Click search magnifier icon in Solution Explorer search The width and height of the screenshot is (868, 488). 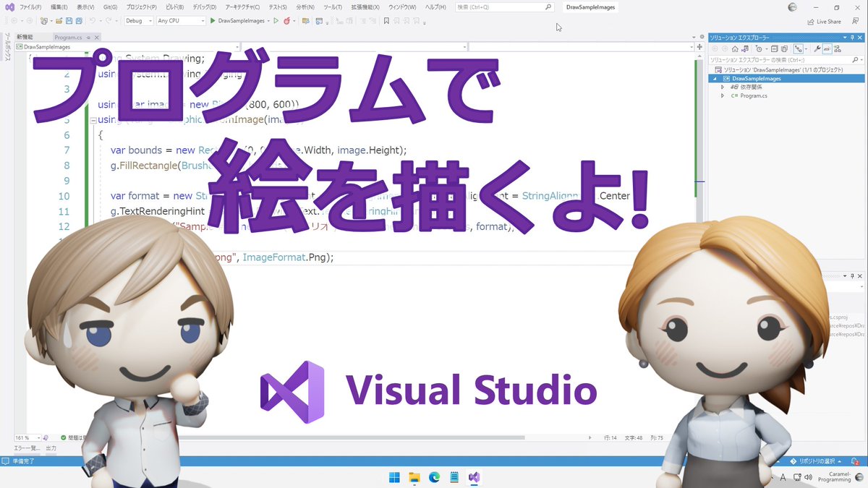tap(854, 60)
